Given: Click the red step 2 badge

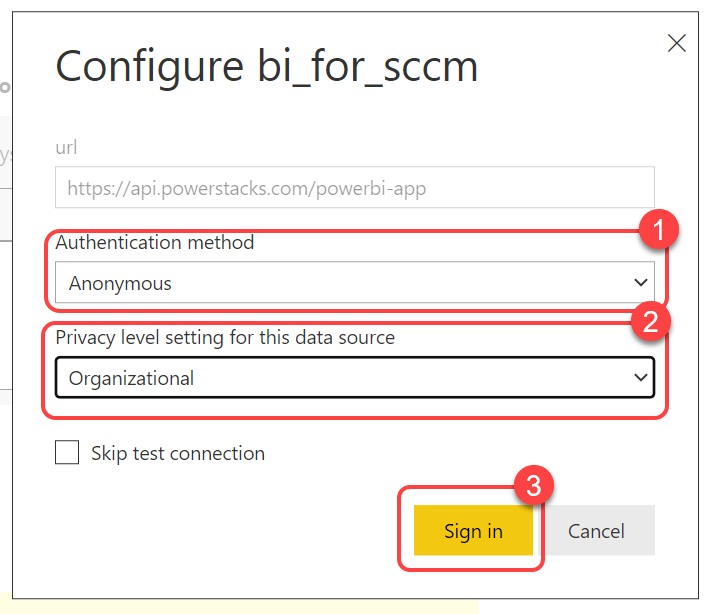Looking at the screenshot, I should click(648, 322).
